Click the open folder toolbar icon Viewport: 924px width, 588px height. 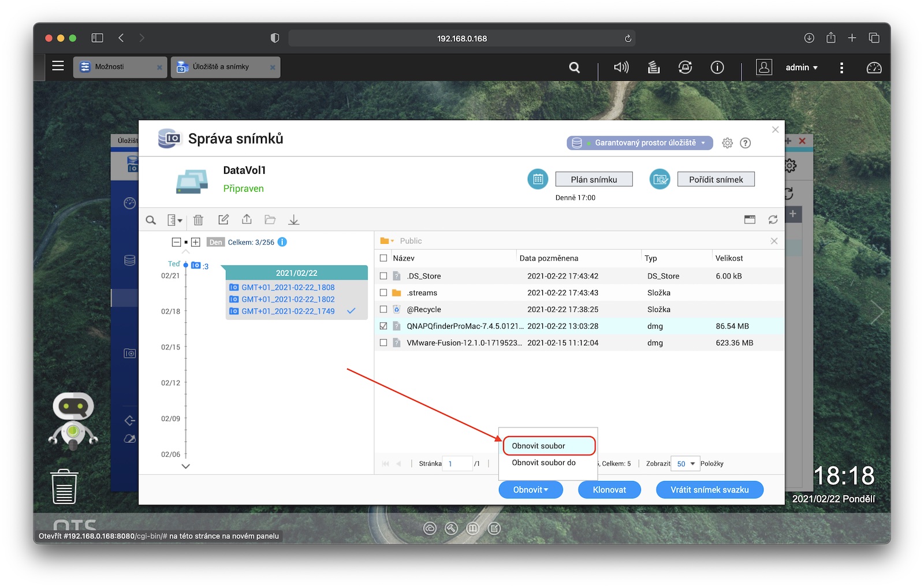pyautogui.click(x=270, y=219)
